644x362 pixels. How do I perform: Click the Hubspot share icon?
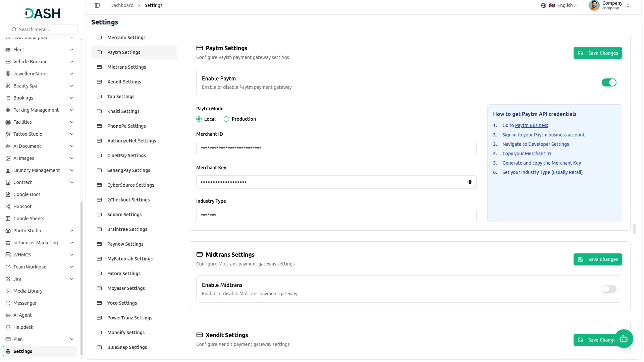click(8, 206)
